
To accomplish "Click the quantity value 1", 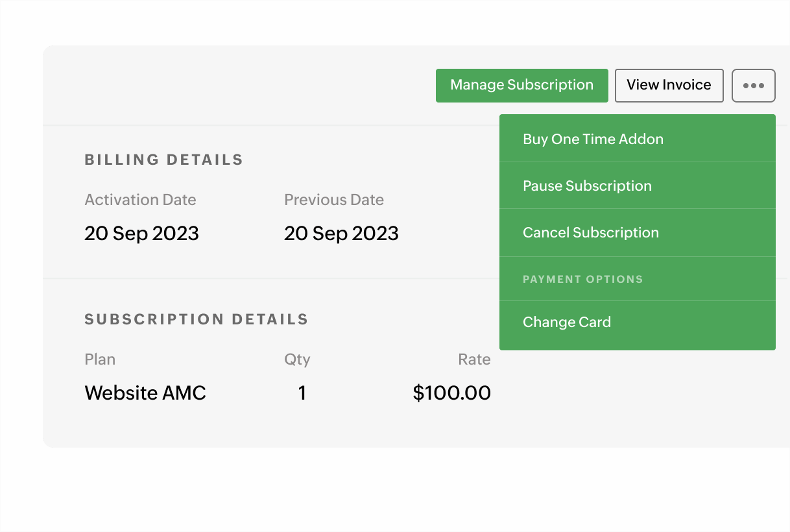I will click(302, 393).
